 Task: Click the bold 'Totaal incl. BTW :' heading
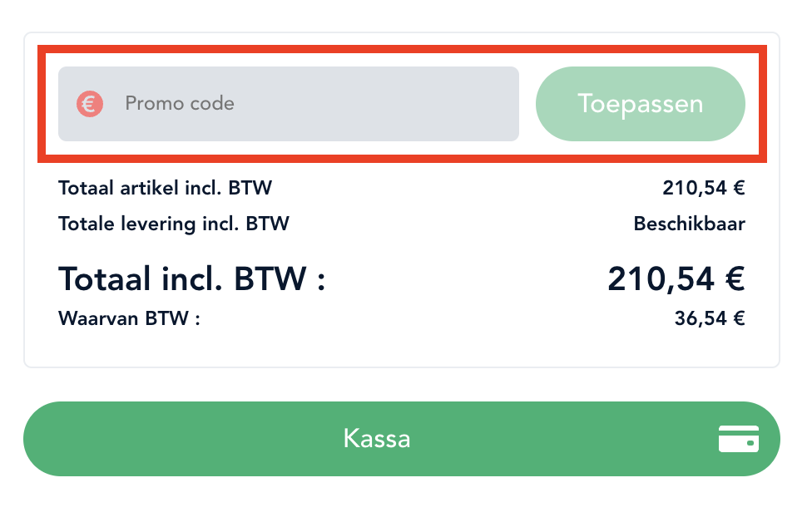coord(191,278)
